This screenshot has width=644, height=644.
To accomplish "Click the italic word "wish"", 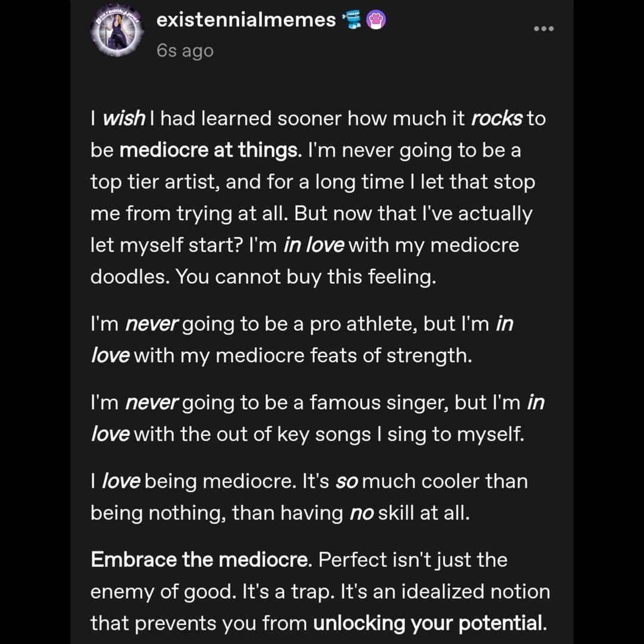I will pyautogui.click(x=123, y=119).
